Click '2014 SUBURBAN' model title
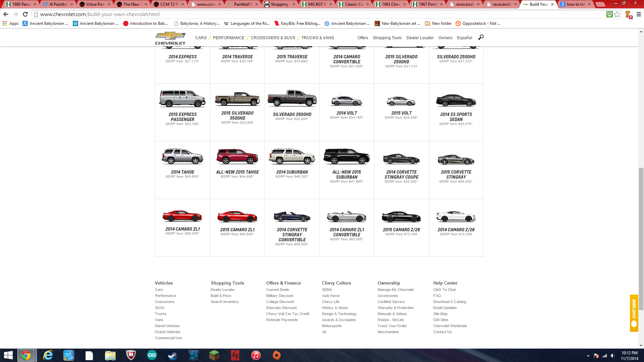This screenshot has width=644, height=362. click(292, 172)
